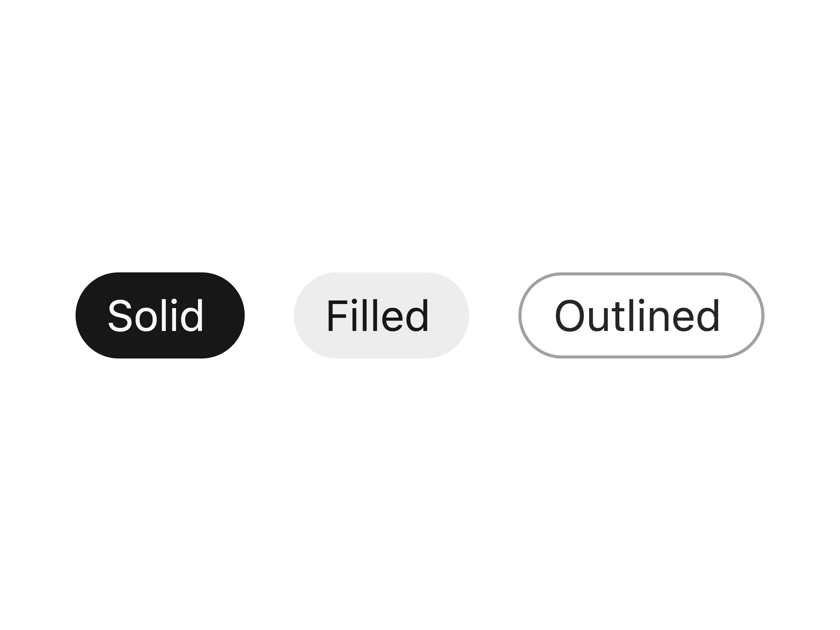Image resolution: width=840 pixels, height=630 pixels.
Task: Pick the button with white text
Action: [160, 315]
